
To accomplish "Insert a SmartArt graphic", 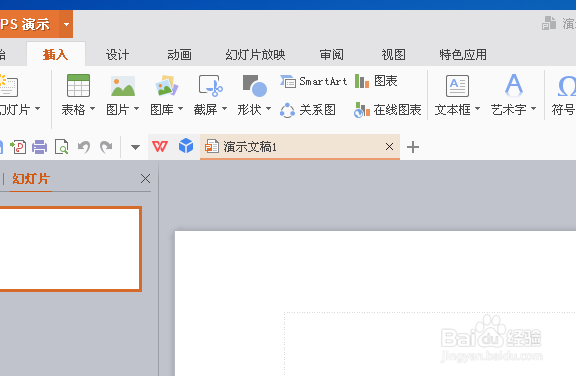I will 314,81.
